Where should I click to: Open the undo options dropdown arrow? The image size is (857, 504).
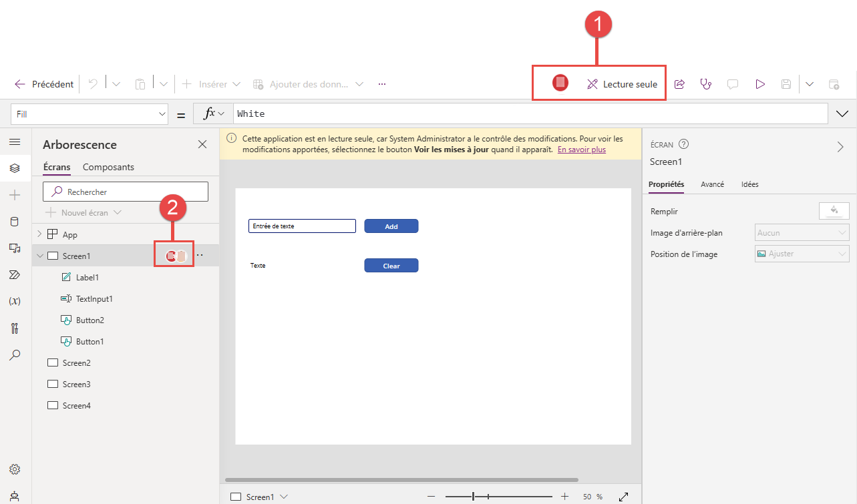(116, 84)
